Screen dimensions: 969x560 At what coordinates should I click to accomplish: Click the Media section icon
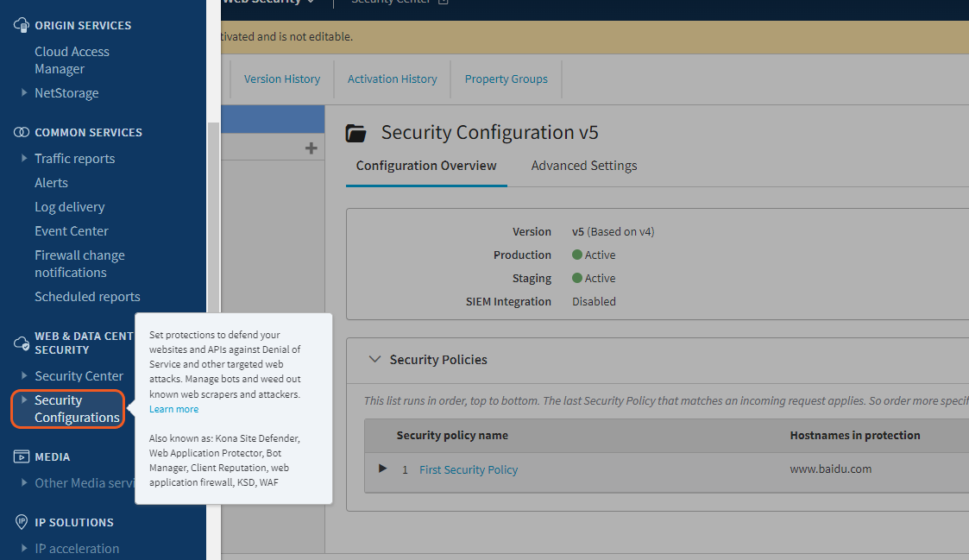pos(22,456)
